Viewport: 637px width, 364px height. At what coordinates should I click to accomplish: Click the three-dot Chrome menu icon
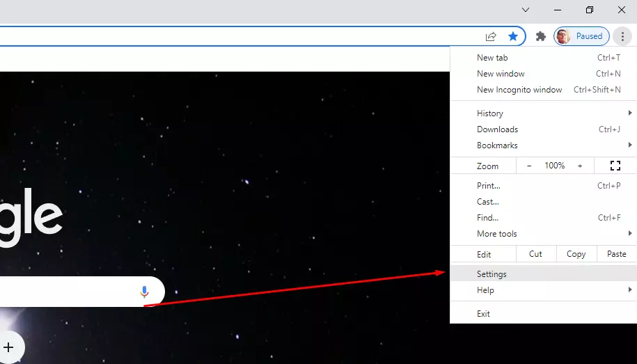click(622, 37)
